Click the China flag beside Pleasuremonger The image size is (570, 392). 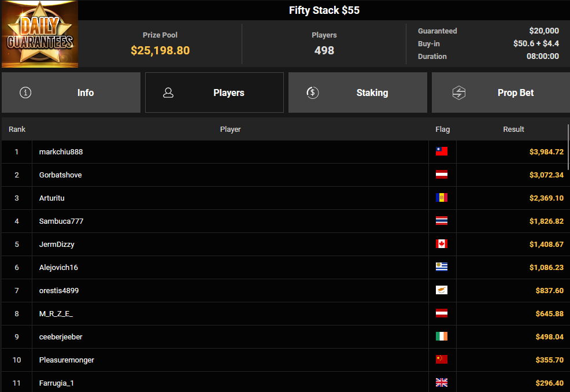pos(442,359)
